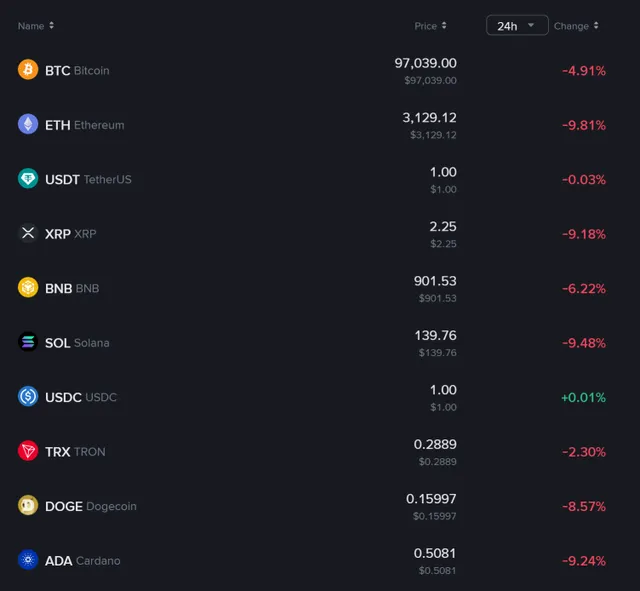
Task: Sort list by Change column
Action: coord(576,26)
